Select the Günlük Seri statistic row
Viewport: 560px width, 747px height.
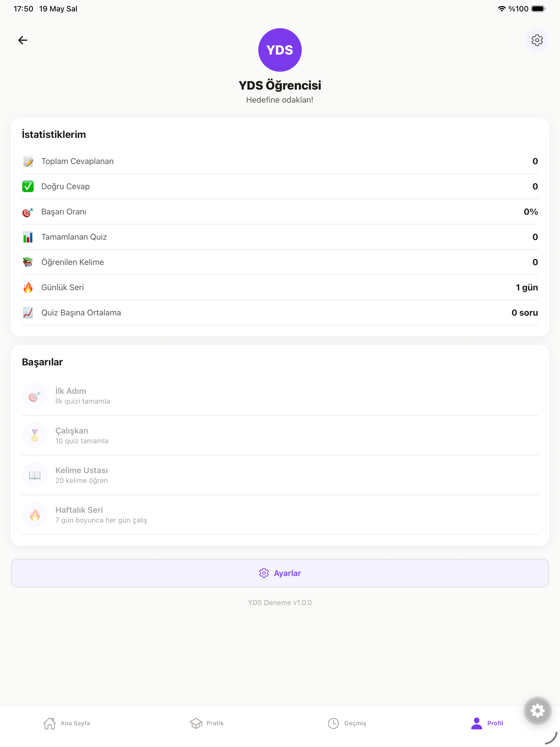coord(280,287)
